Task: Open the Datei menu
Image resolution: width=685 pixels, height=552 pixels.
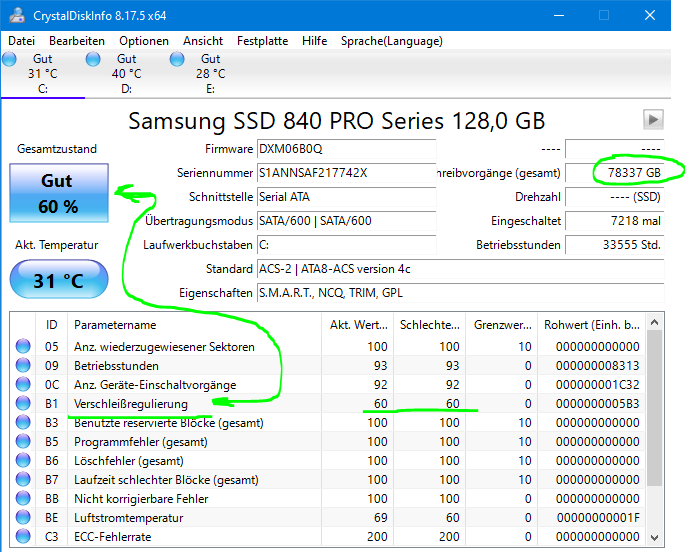Action: click(21, 41)
